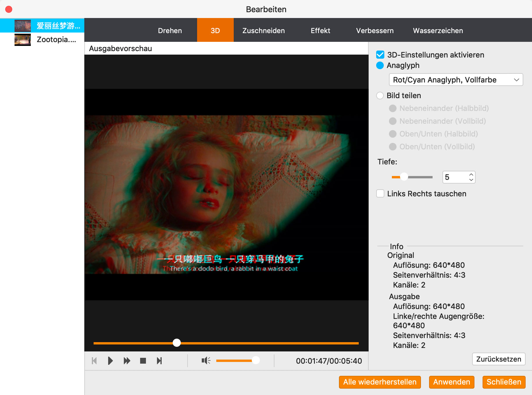Select the Anaglyph radio option
This screenshot has height=395, width=532.
point(380,65)
